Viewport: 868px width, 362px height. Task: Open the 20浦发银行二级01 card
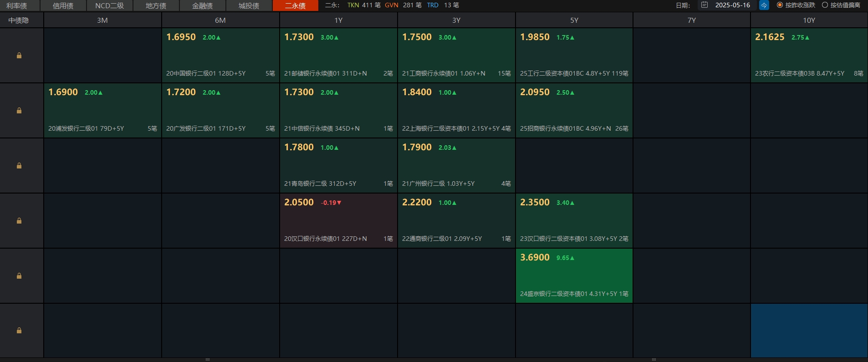coord(102,111)
